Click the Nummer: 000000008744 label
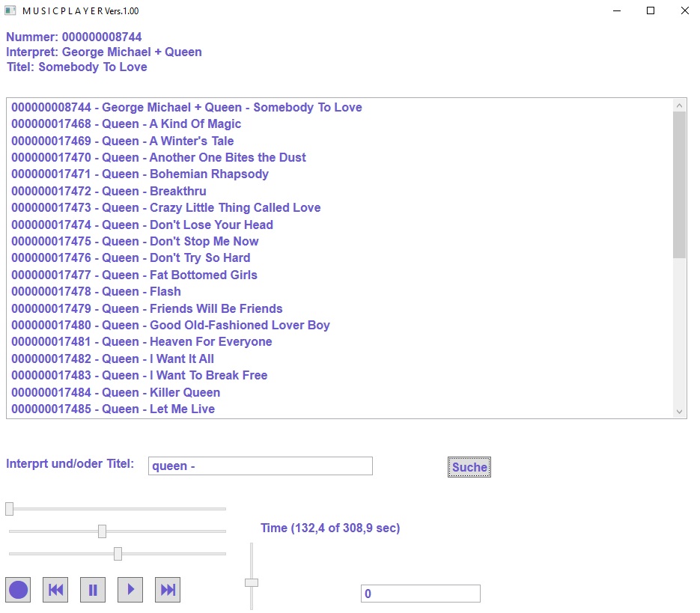The width and height of the screenshot is (700, 613). click(73, 37)
